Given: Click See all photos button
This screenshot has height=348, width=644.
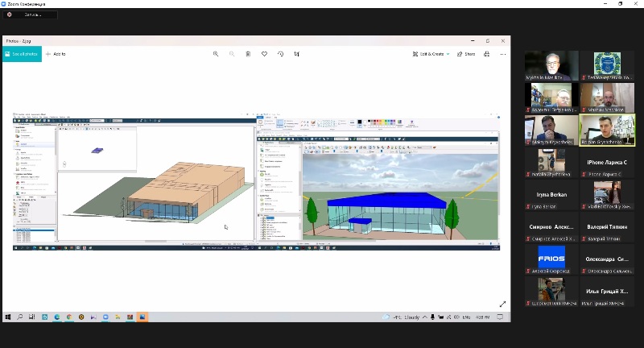Looking at the screenshot, I should (22, 54).
